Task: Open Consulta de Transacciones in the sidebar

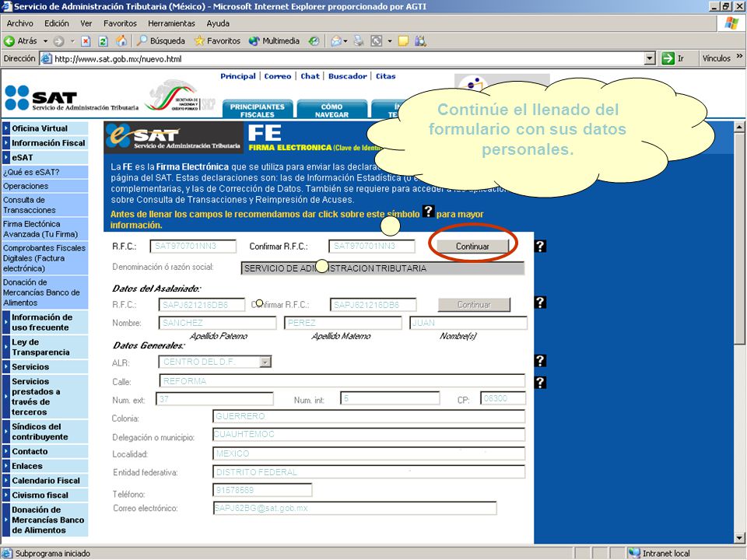Action: coord(30,205)
